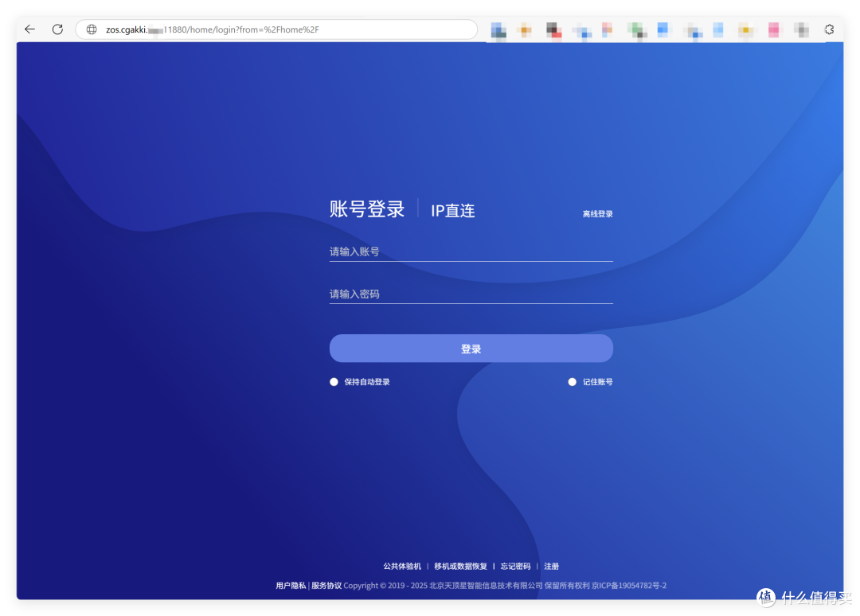860x616 pixels.
Task: Switch to the 账号登录 tab
Action: coord(367,209)
